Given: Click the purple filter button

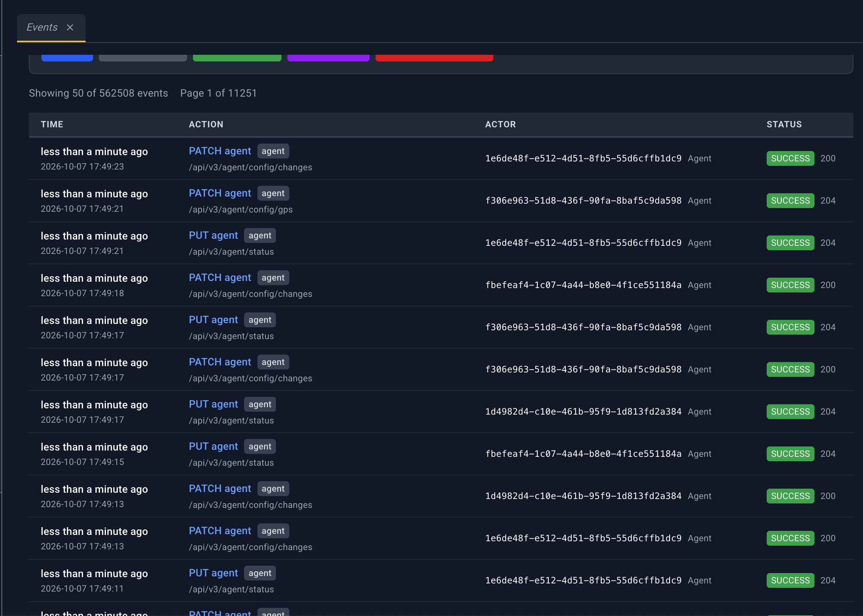Looking at the screenshot, I should (328, 58).
